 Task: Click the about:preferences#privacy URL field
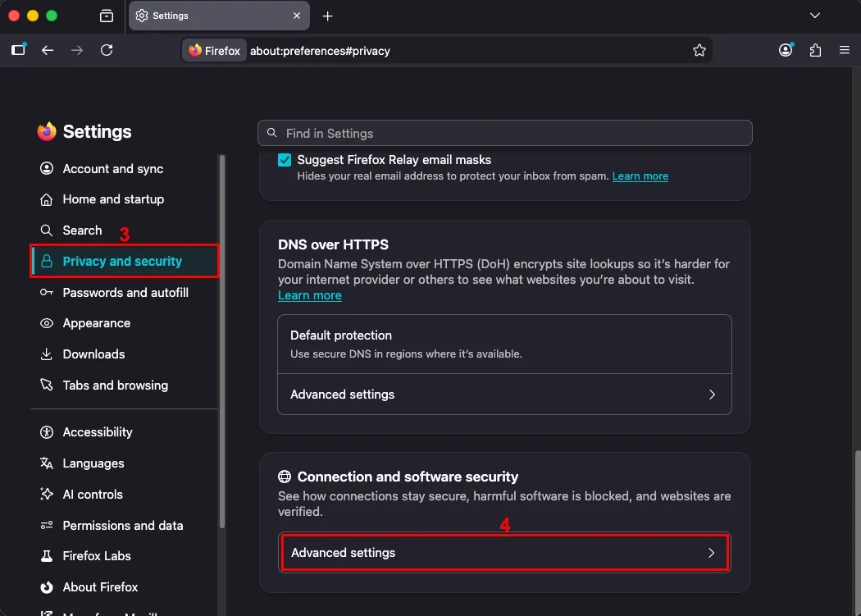coord(320,51)
